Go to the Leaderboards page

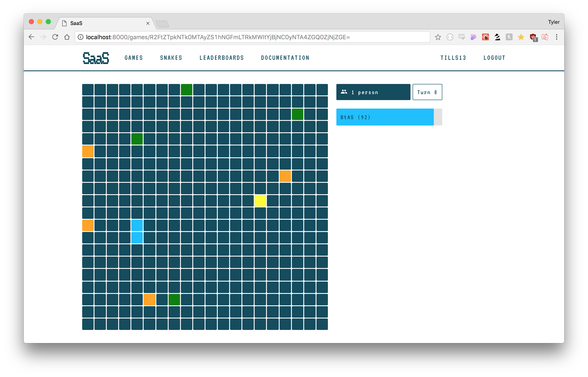tap(222, 58)
